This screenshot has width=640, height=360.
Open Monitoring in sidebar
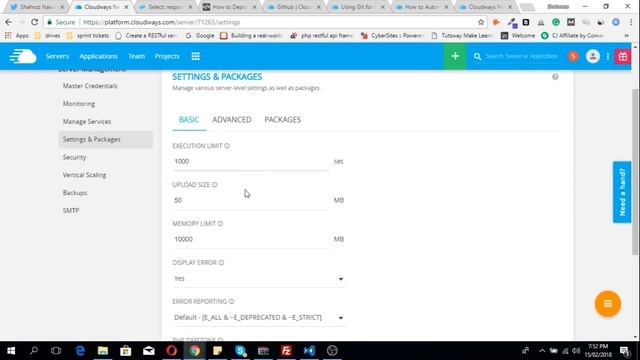79,104
